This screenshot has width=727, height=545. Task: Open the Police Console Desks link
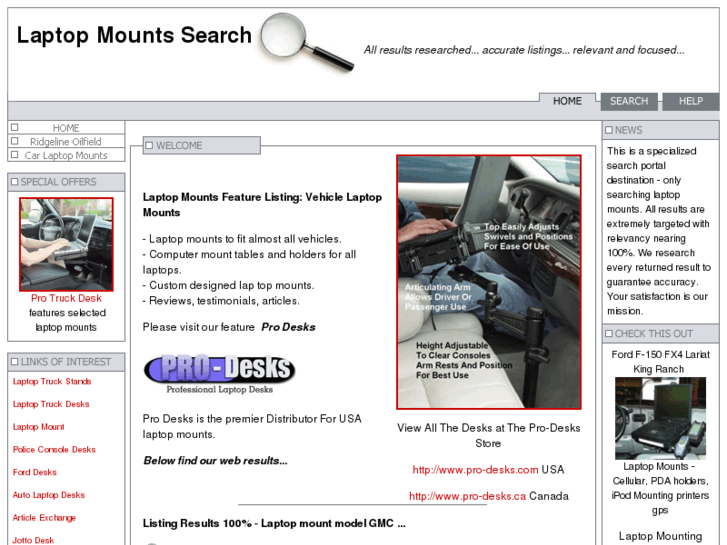[54, 449]
